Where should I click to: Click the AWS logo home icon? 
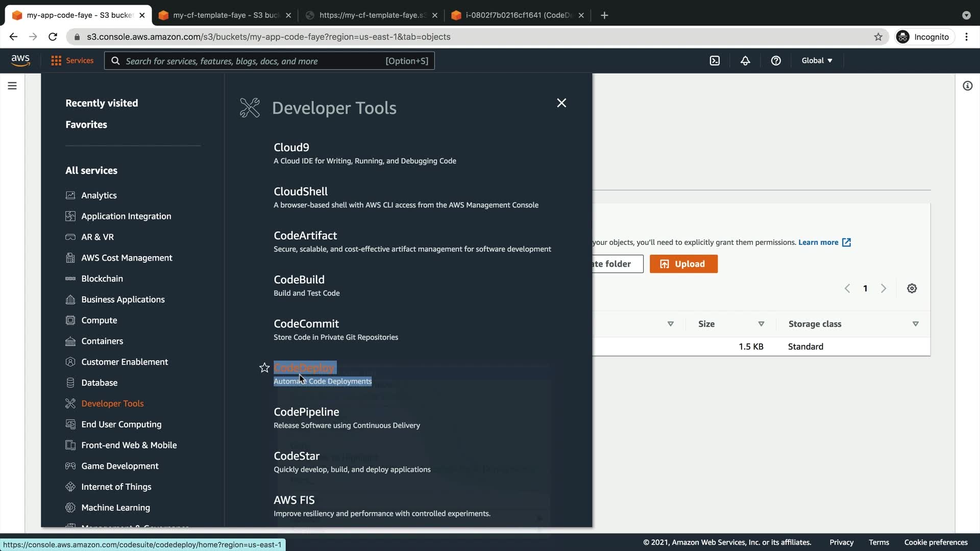(x=20, y=60)
